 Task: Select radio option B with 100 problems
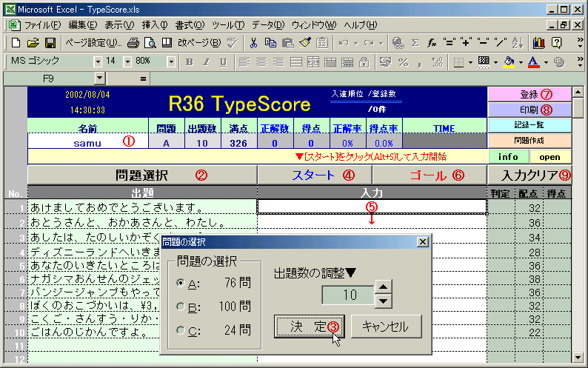[x=181, y=307]
